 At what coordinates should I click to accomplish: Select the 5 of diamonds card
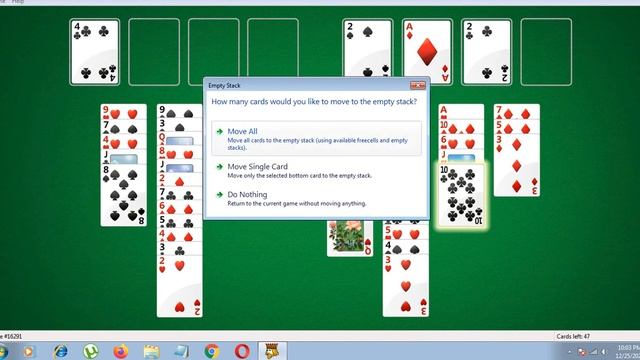(x=517, y=127)
